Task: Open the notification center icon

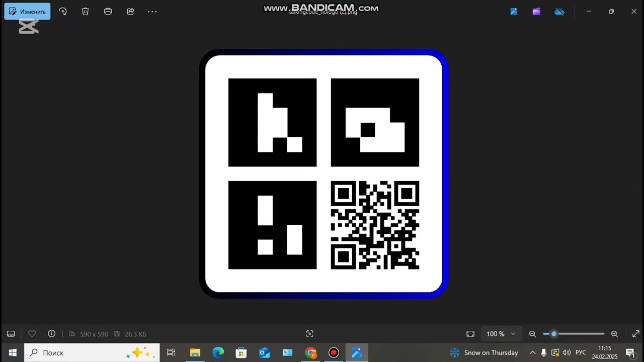Action: 630,352
